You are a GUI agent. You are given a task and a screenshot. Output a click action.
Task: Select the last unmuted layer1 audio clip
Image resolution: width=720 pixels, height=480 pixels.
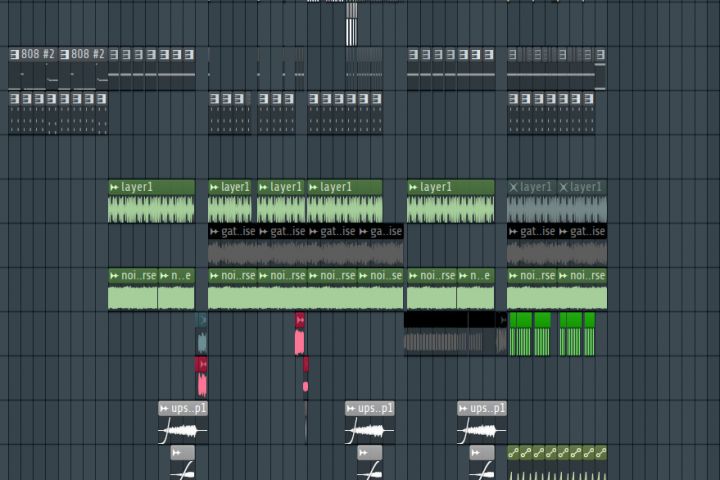click(451, 201)
